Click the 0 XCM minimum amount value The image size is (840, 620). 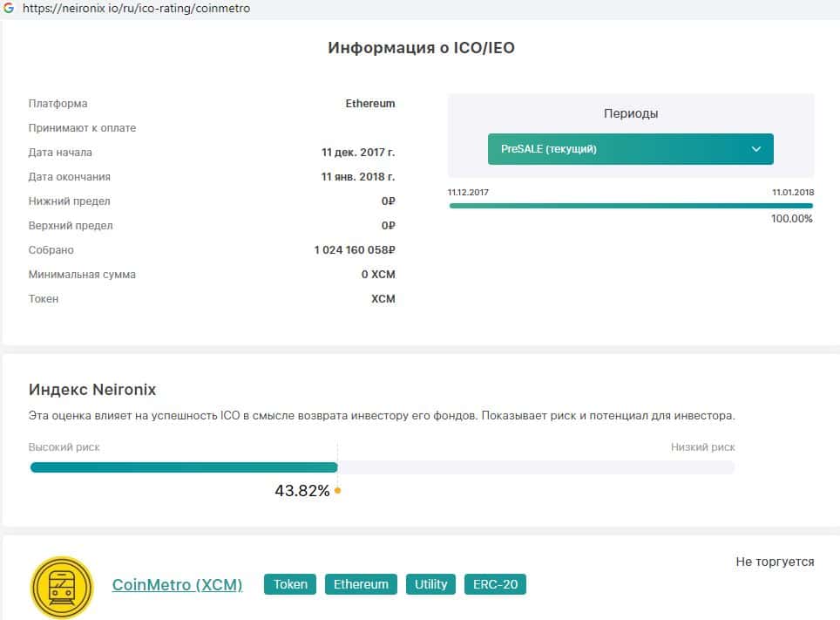pos(378,275)
